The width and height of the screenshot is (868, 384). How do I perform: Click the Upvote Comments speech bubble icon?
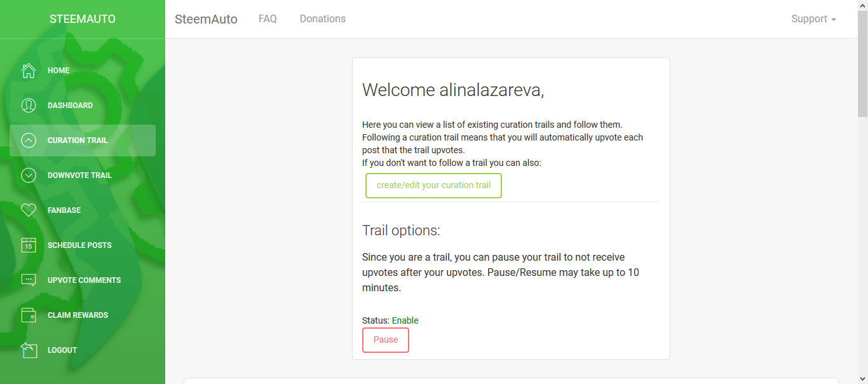pos(29,280)
